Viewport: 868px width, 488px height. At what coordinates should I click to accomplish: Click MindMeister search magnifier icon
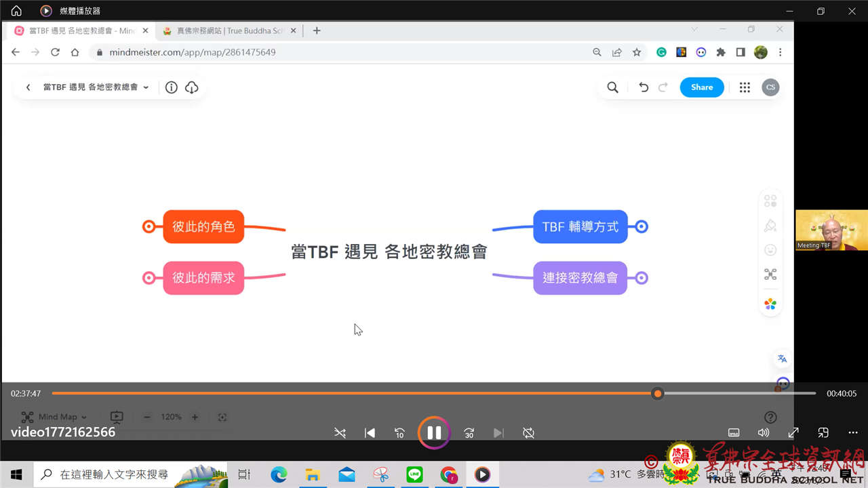click(x=612, y=87)
